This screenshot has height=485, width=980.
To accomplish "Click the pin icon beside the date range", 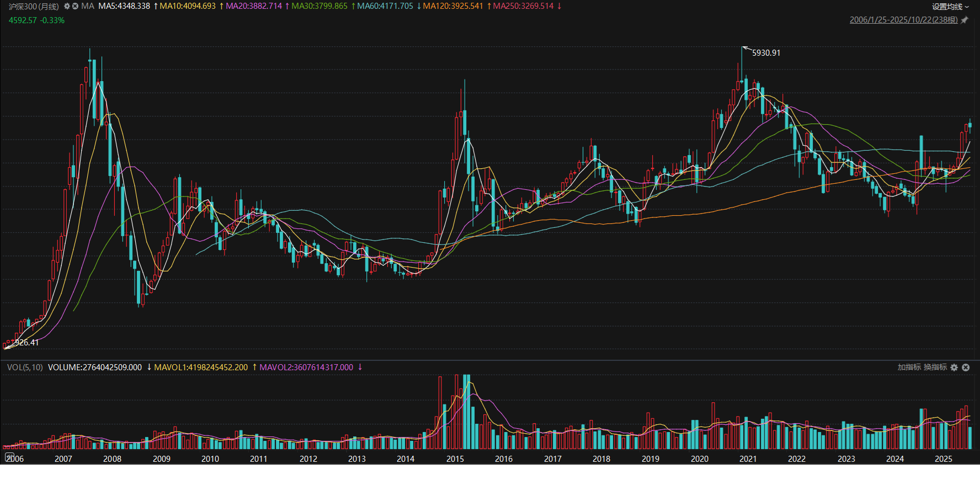I will pos(965,20).
